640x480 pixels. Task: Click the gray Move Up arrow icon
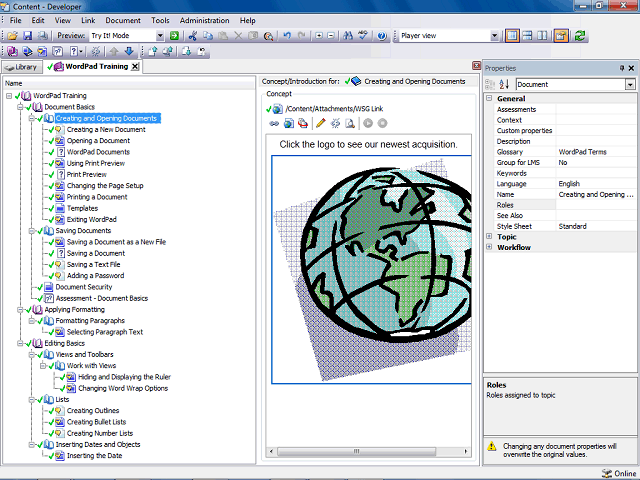[x=114, y=51]
